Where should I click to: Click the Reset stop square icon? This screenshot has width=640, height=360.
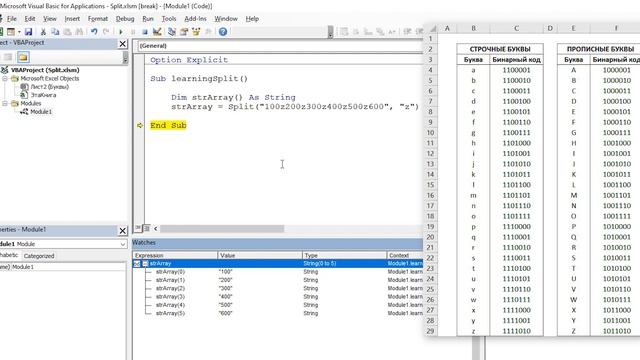144,32
